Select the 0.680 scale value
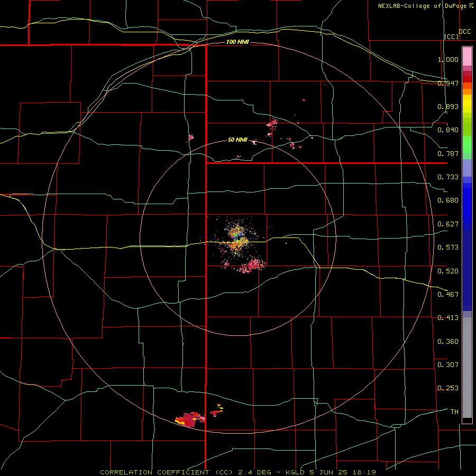476x476 pixels. [448, 200]
